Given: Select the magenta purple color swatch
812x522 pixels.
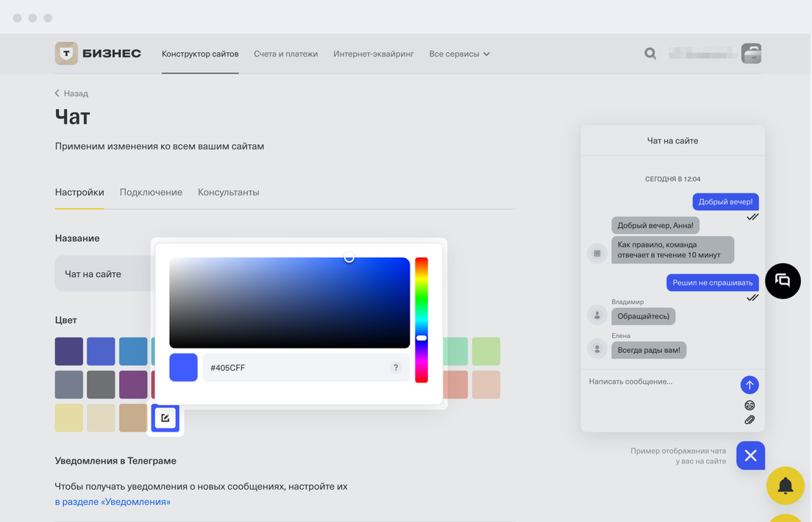Looking at the screenshot, I should click(x=133, y=385).
